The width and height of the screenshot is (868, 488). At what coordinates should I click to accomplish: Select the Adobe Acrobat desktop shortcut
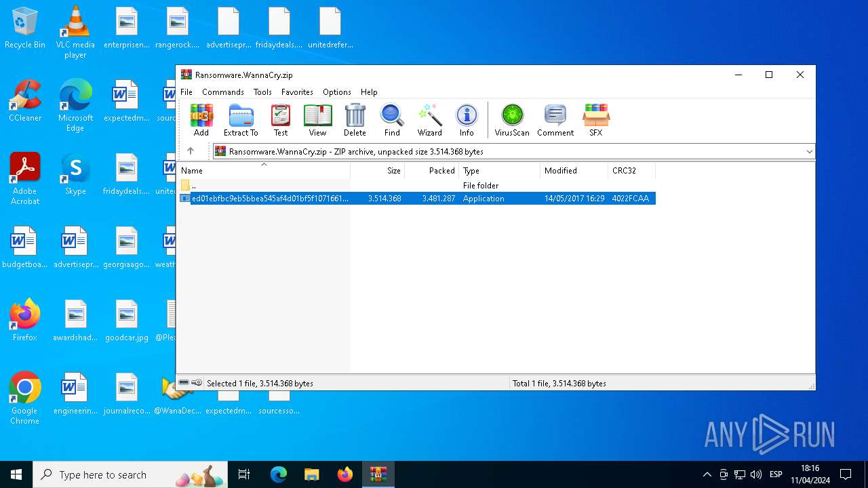point(25,179)
